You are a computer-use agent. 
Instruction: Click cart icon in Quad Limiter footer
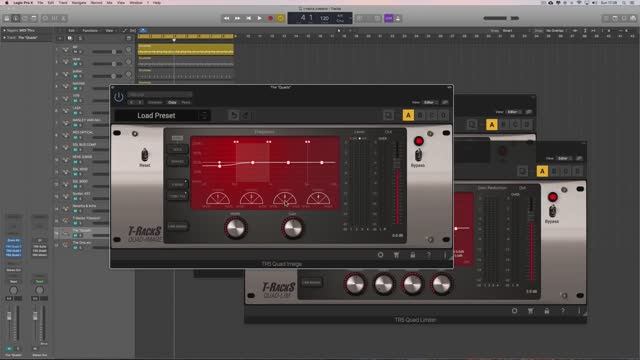click(530, 311)
